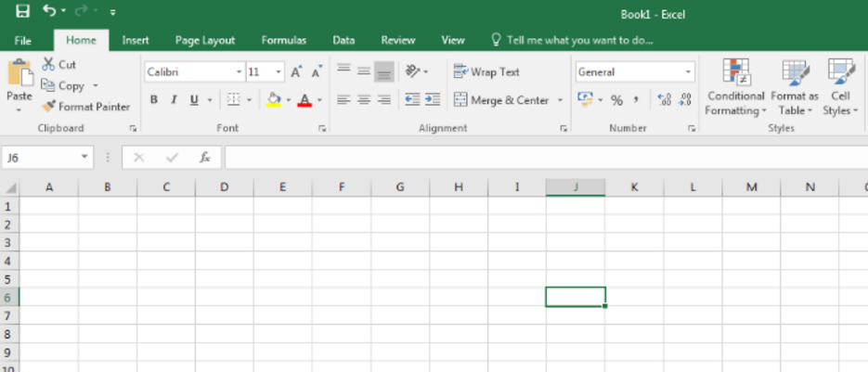
Task: Toggle Italic formatting
Action: [x=174, y=100]
